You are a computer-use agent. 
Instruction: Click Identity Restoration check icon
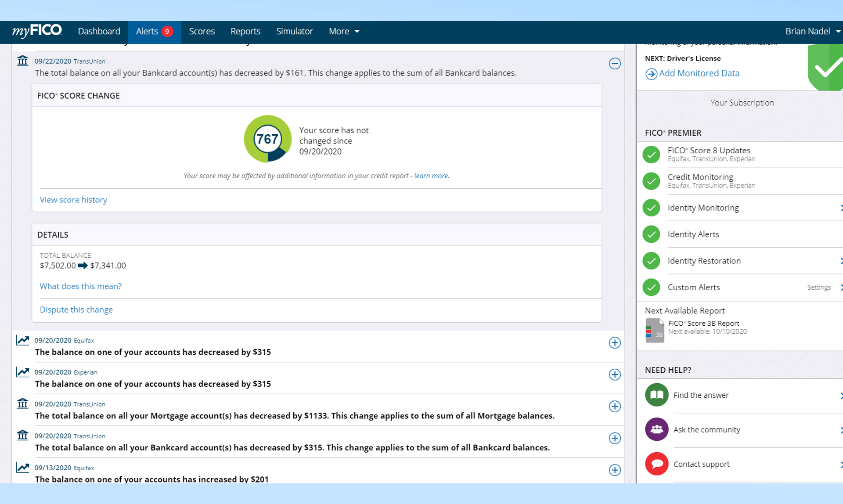click(651, 261)
